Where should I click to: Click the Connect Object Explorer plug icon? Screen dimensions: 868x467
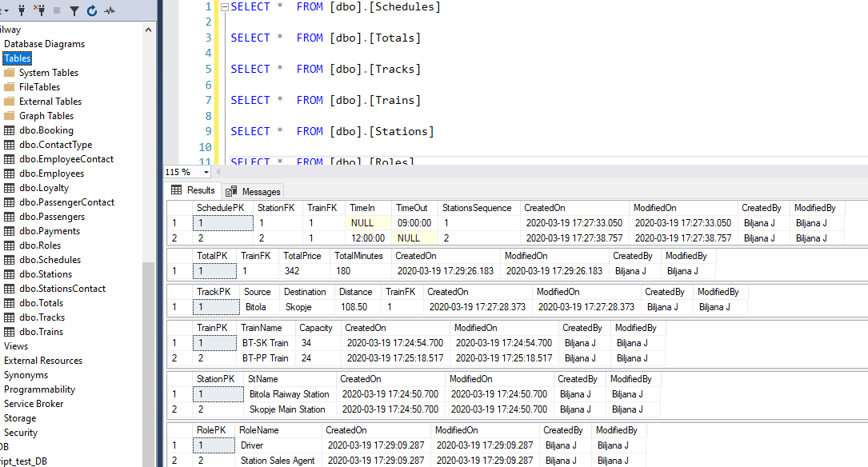click(x=21, y=10)
